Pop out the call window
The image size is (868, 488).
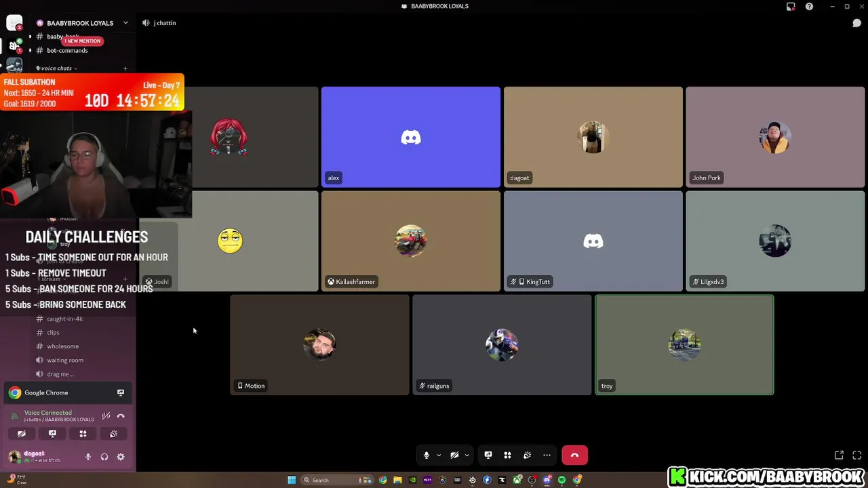pyautogui.click(x=839, y=455)
